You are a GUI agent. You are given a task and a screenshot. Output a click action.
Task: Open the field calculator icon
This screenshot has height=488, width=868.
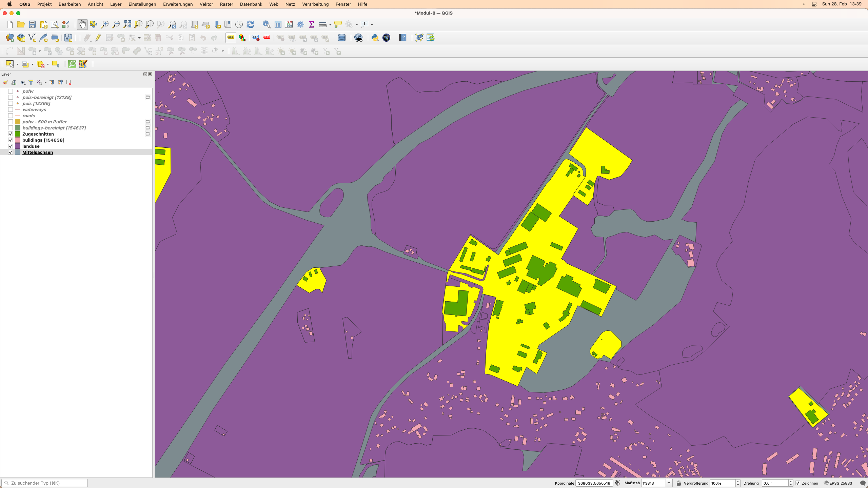[289, 24]
